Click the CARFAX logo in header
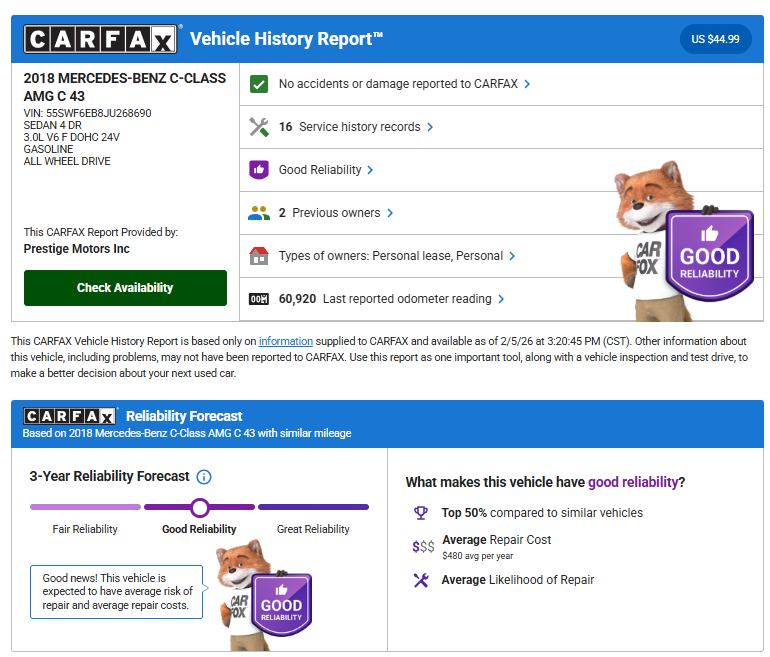The image size is (770, 657). pos(102,40)
